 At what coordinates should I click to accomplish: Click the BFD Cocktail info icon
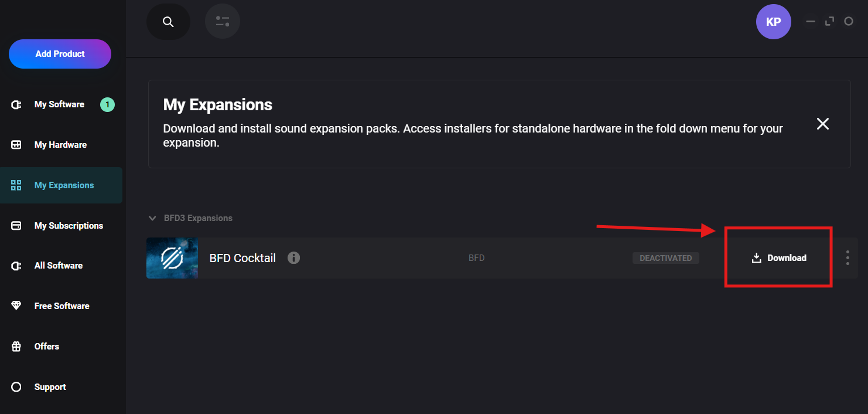click(294, 258)
